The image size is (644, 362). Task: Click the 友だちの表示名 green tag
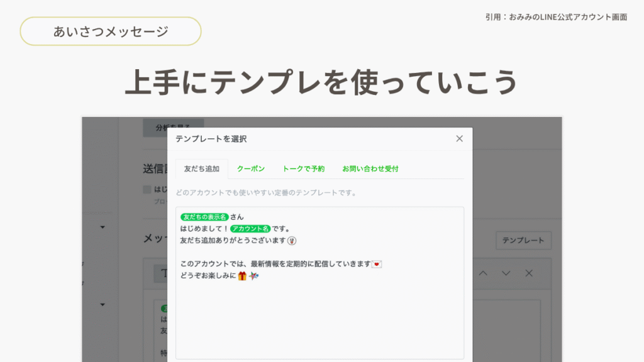(204, 217)
